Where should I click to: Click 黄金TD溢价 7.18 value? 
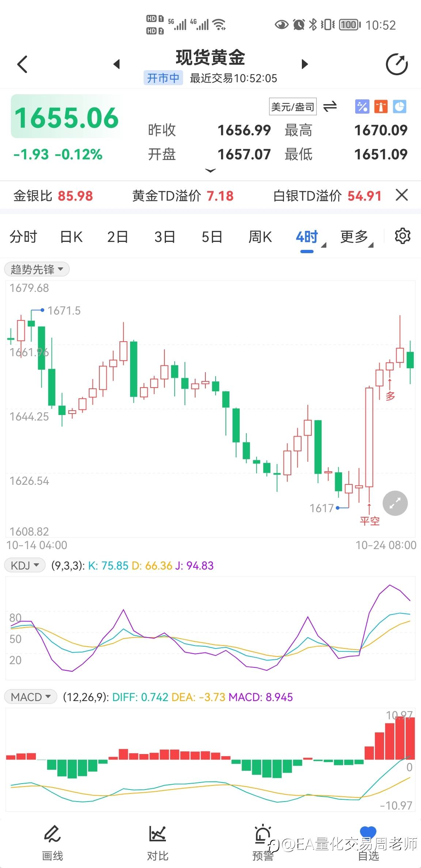tap(220, 196)
